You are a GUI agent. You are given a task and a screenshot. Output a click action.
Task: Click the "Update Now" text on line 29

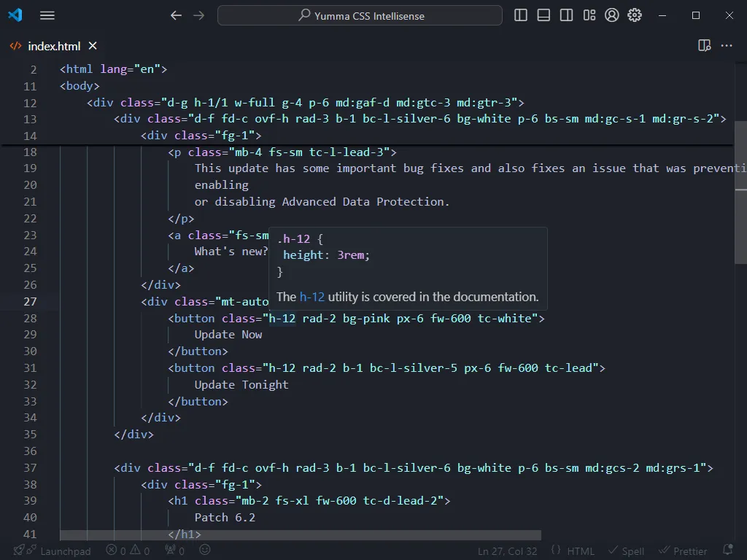pyautogui.click(x=228, y=335)
